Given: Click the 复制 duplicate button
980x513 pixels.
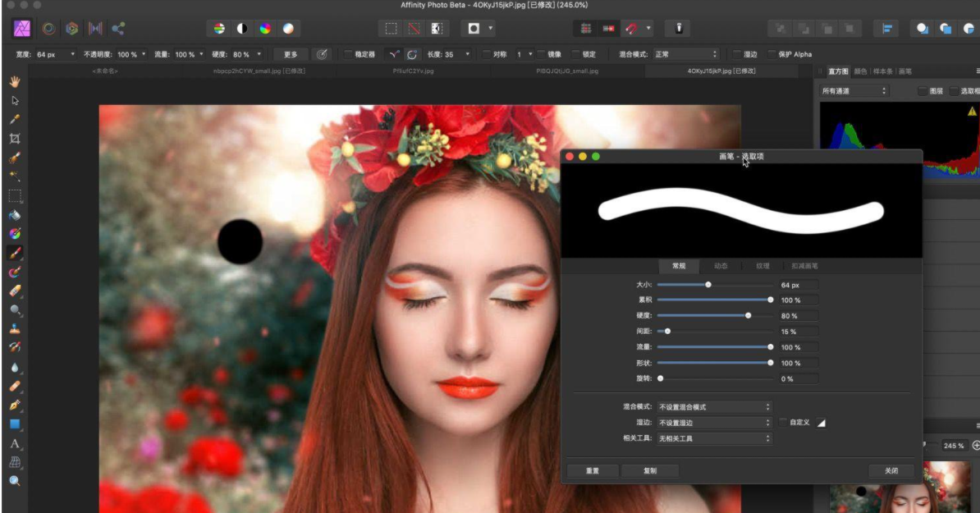Looking at the screenshot, I should (650, 470).
